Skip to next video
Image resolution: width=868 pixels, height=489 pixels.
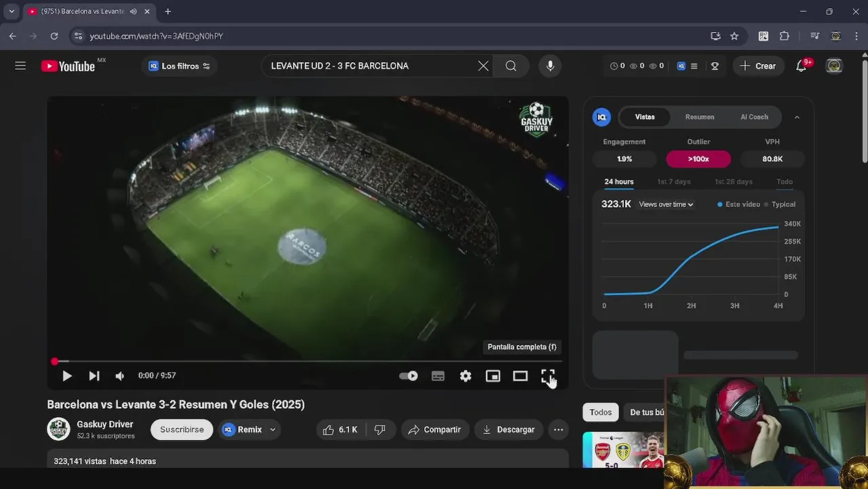tap(94, 376)
